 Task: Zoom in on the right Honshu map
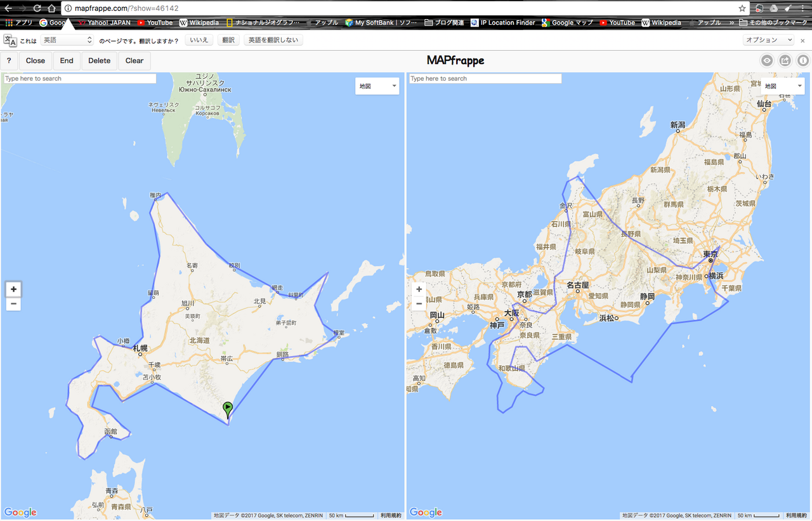419,289
